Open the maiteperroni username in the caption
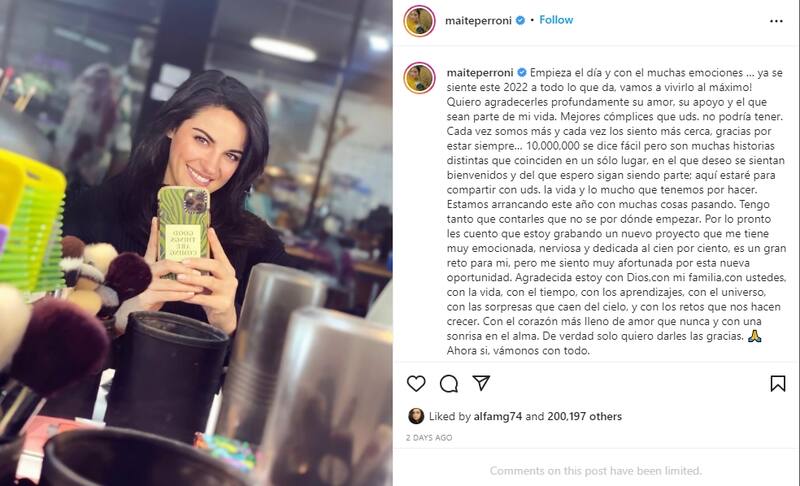Screen dimensions: 800x486 [x=480, y=72]
